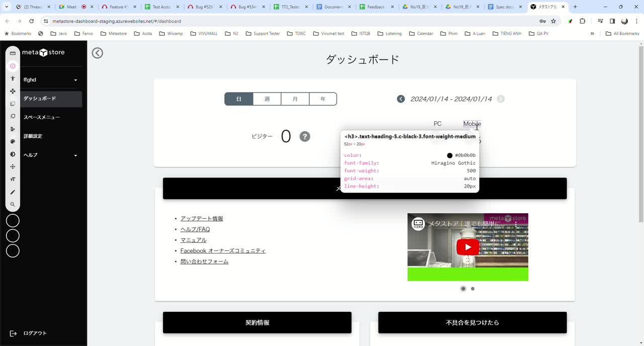The height and width of the screenshot is (346, 644).
Task: Click the back arrow beside the dashboard title
Action: (97, 52)
